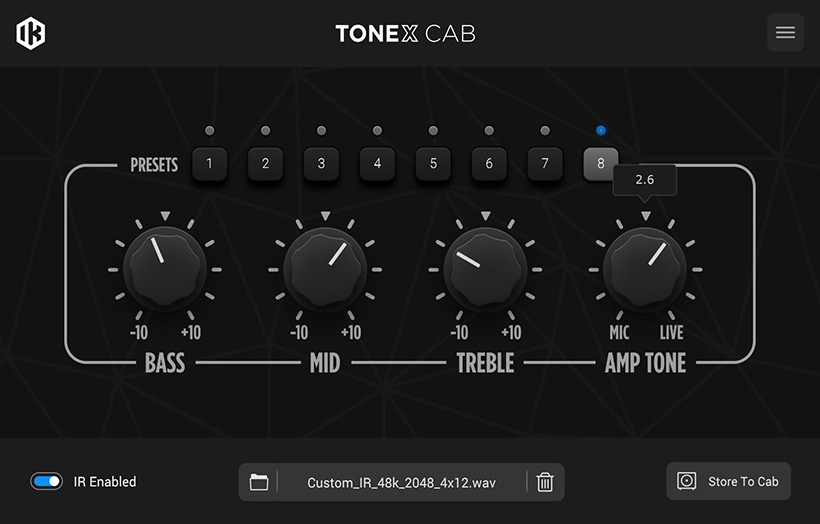Pick preset 7
Viewport: 820px width, 524px height.
(545, 163)
